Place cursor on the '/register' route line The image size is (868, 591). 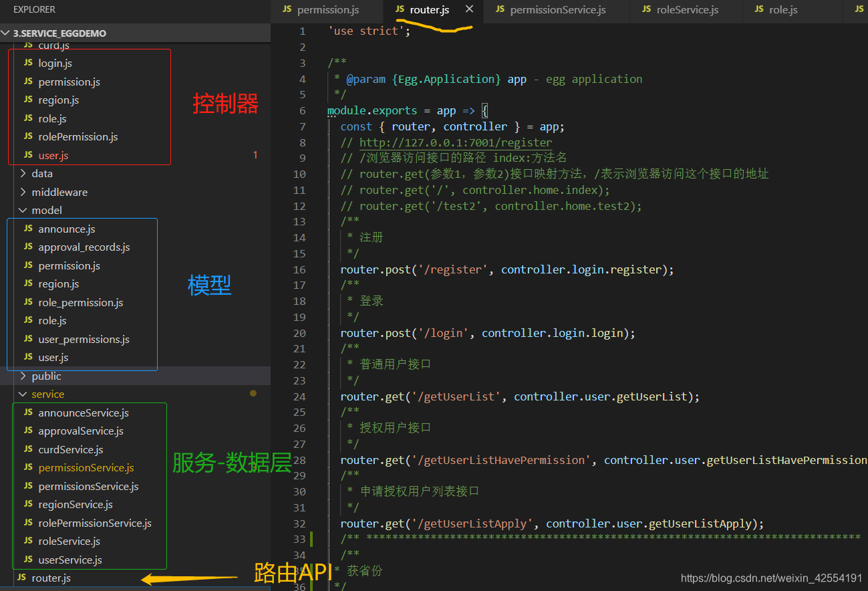pos(507,269)
